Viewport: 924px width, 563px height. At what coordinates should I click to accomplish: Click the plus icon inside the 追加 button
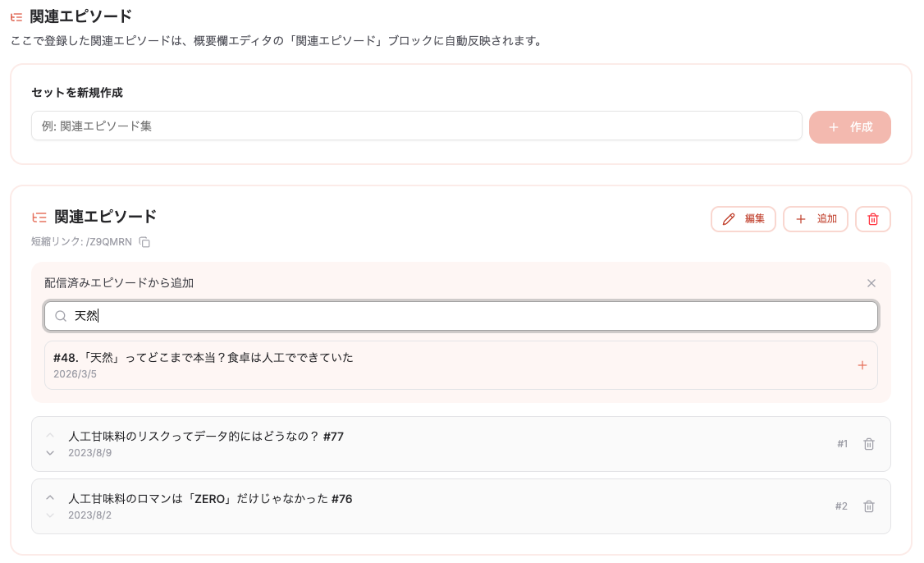(800, 218)
